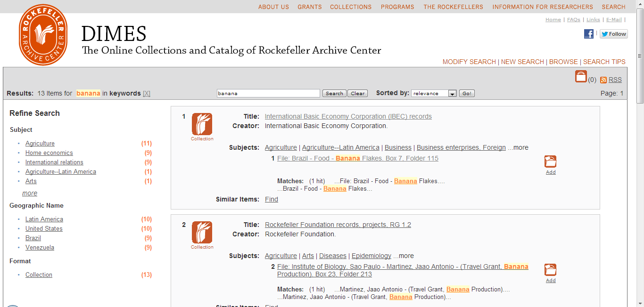Open the RSS text link

615,80
